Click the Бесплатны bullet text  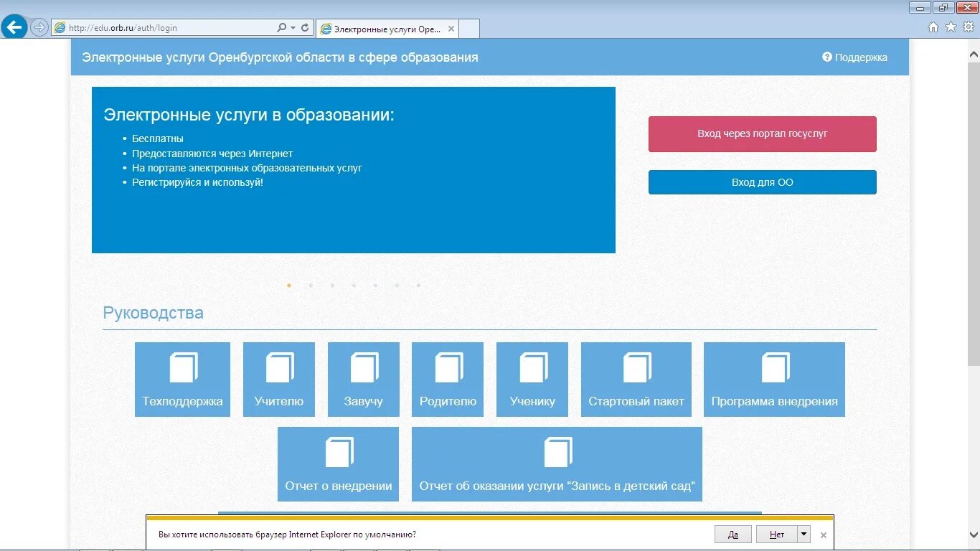click(x=158, y=138)
